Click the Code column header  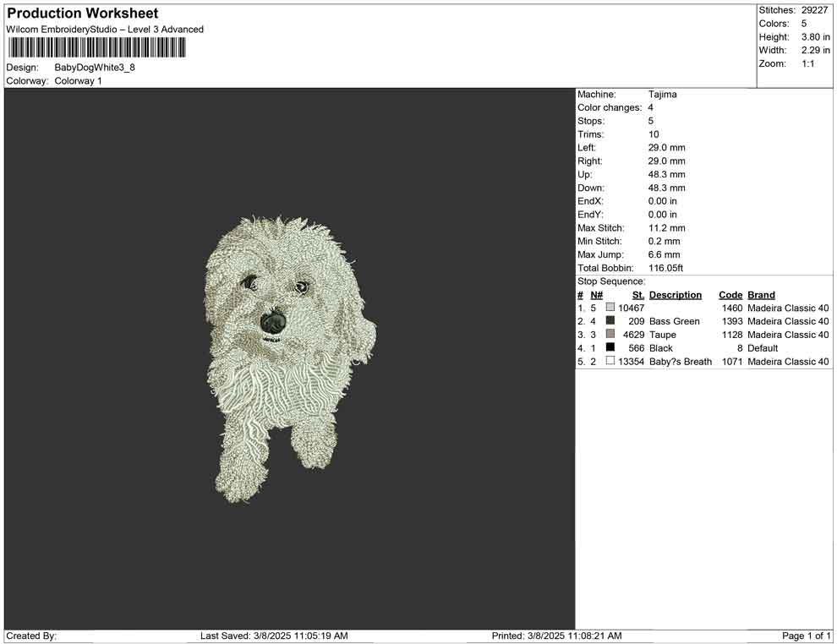(730, 295)
